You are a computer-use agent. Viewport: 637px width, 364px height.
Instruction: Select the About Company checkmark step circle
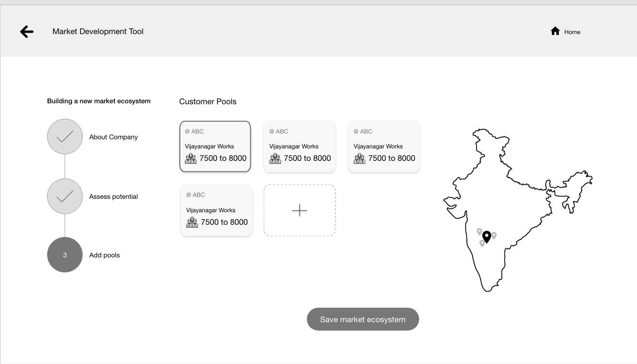pos(65,137)
